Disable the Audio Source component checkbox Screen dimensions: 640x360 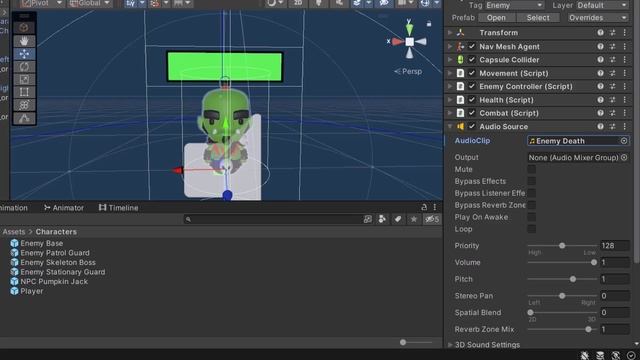pos(472,127)
